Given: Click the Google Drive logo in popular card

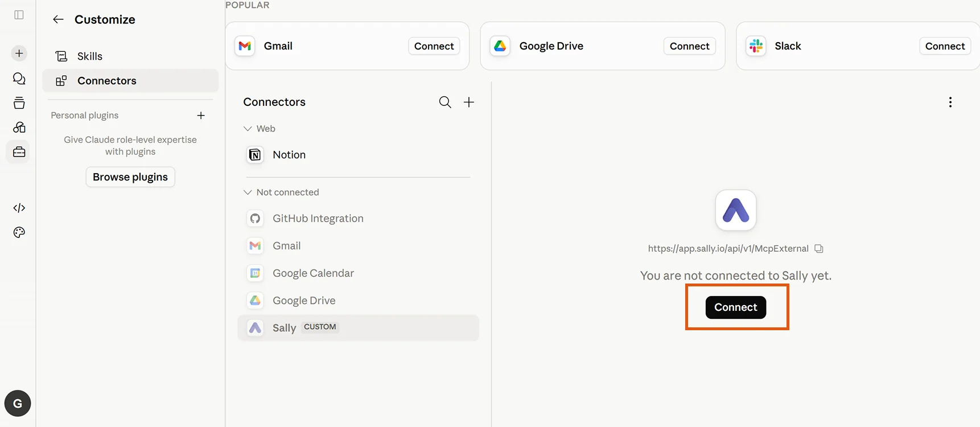Looking at the screenshot, I should tap(500, 46).
